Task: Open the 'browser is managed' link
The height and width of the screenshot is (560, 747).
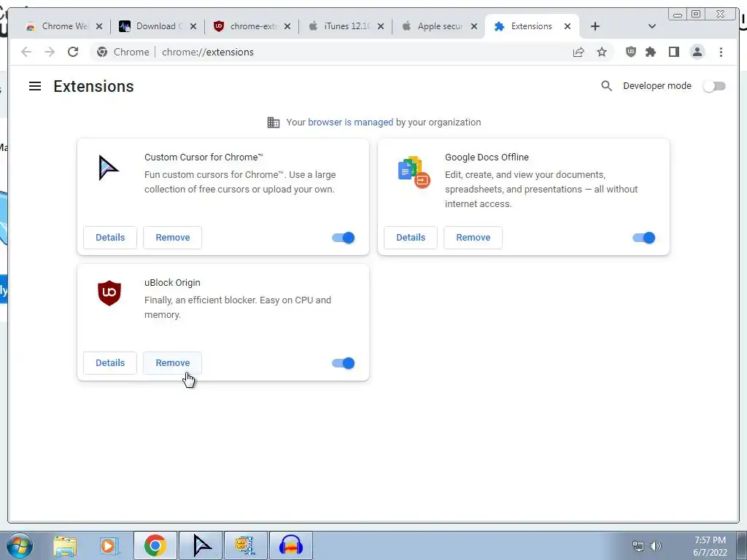Action: coord(351,122)
